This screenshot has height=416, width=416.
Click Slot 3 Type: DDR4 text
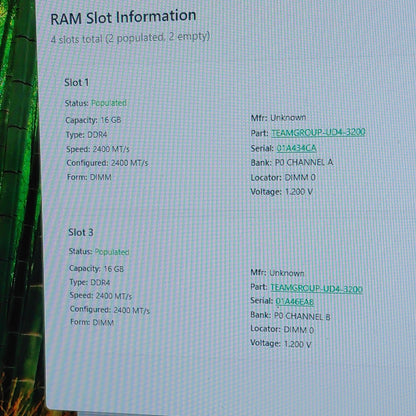click(90, 282)
